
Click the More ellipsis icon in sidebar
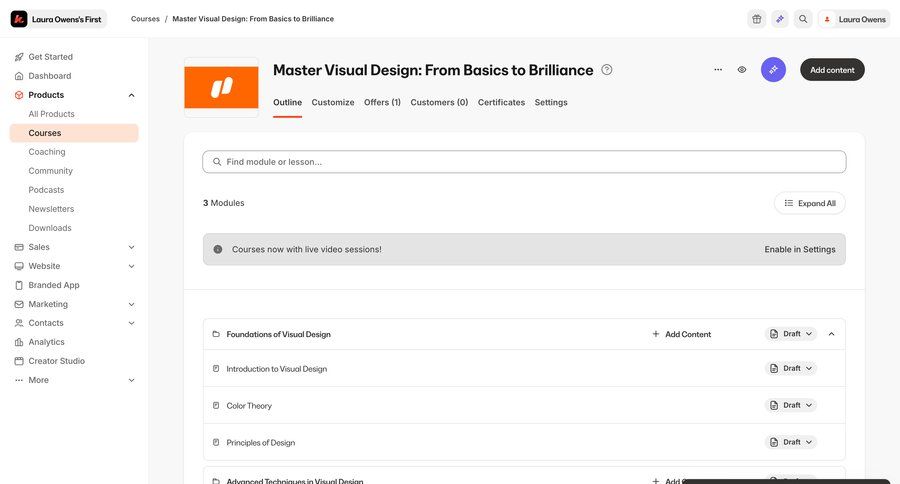pyautogui.click(x=19, y=380)
